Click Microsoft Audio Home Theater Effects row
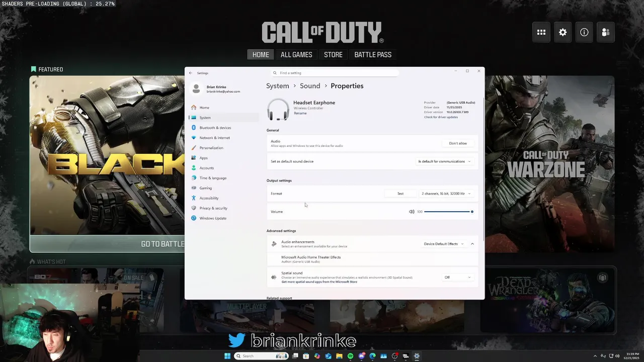The height and width of the screenshot is (362, 644). coord(372,259)
